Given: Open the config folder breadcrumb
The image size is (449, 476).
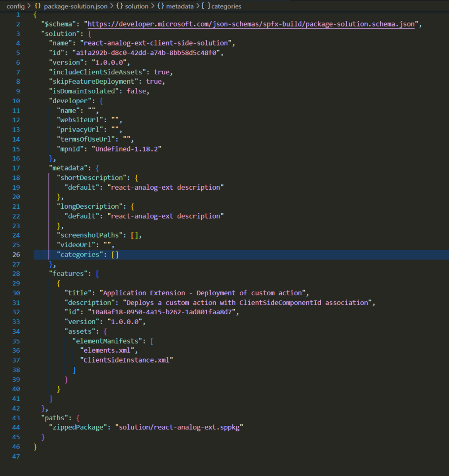Looking at the screenshot, I should click(x=15, y=7).
